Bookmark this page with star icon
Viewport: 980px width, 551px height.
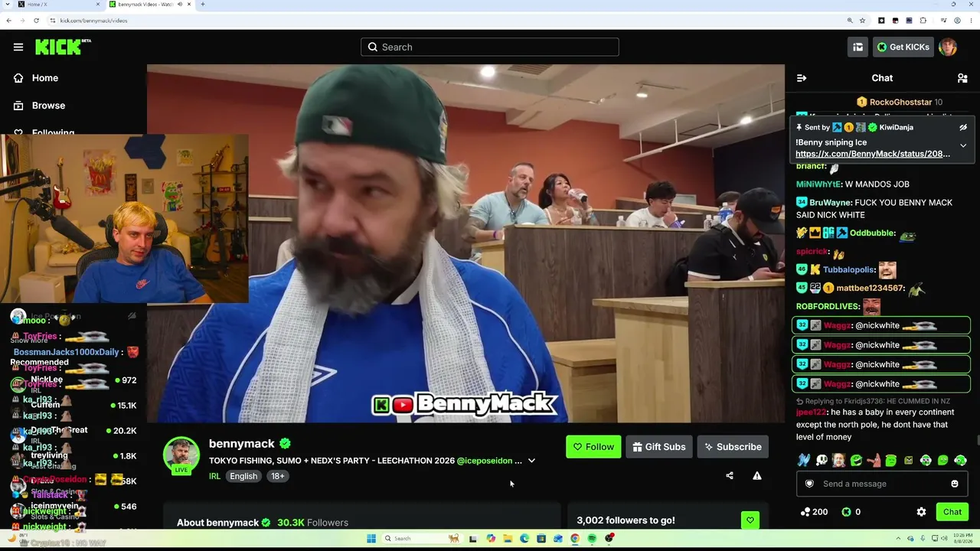click(x=862, y=21)
